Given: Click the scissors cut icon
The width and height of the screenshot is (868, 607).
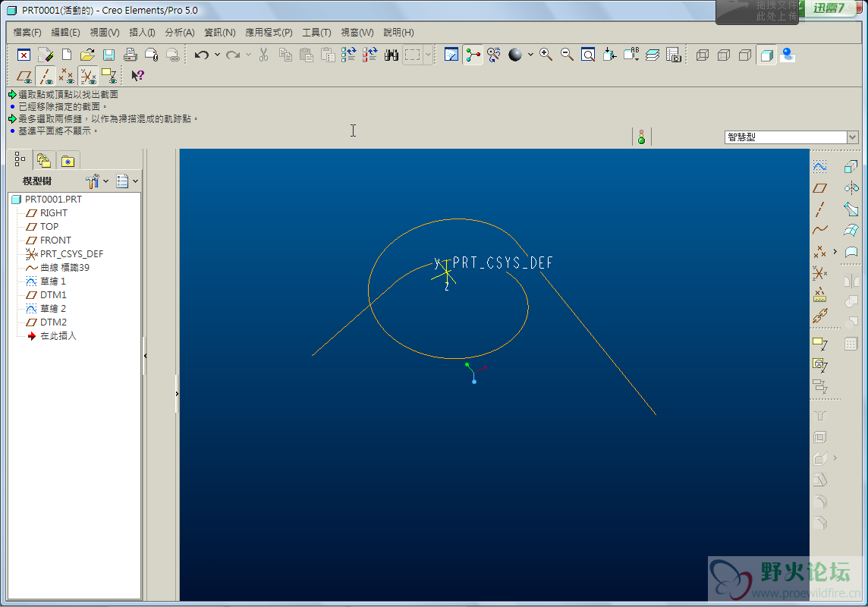Looking at the screenshot, I should point(263,55).
